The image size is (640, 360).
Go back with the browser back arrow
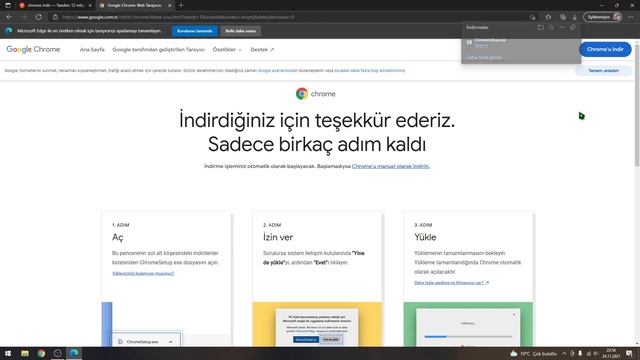pyautogui.click(x=9, y=17)
